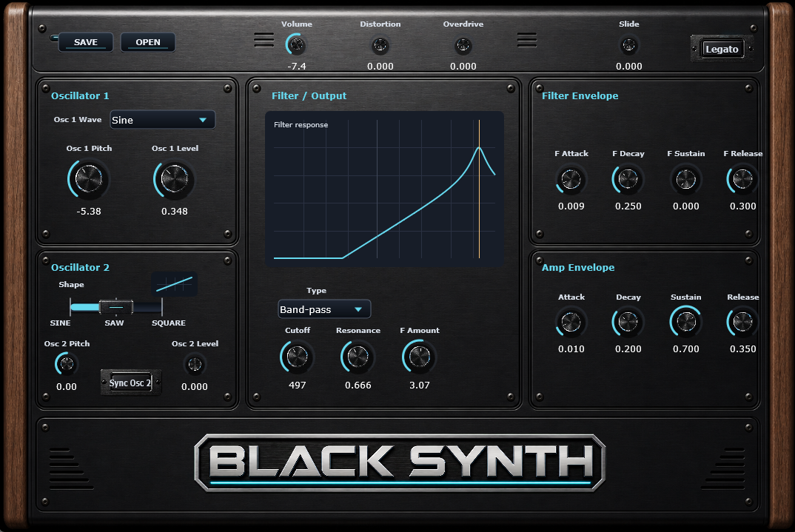Click the F Release value 0.300

(x=742, y=206)
